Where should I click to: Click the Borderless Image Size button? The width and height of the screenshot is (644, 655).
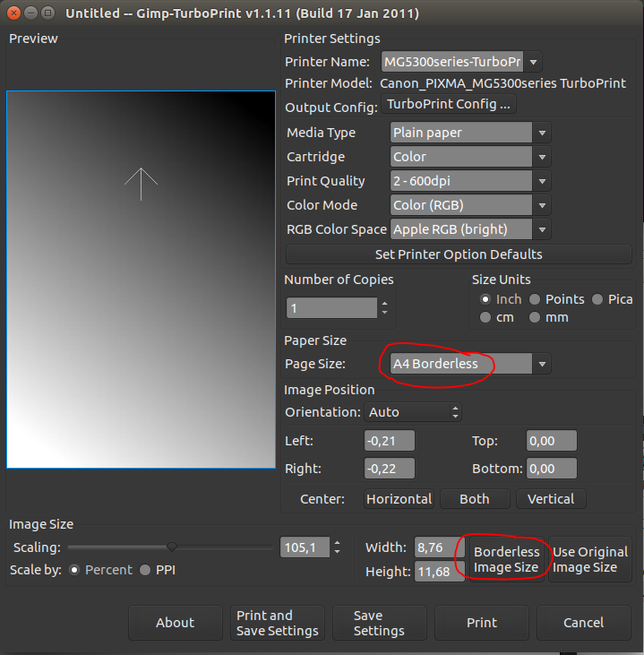[x=506, y=559]
